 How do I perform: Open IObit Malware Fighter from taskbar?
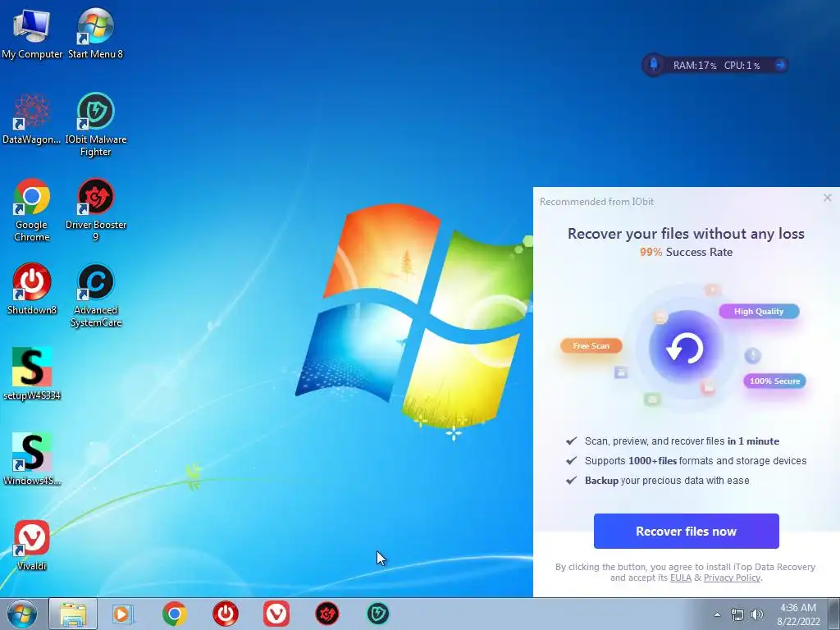377,614
